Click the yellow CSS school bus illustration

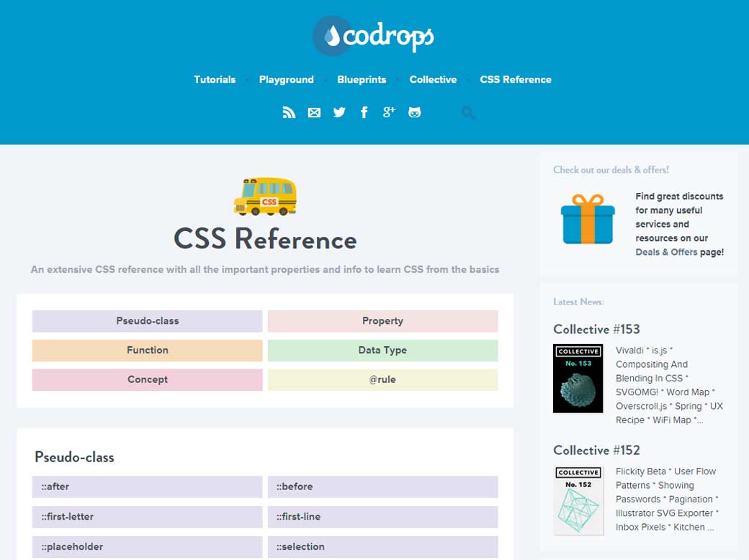266,196
